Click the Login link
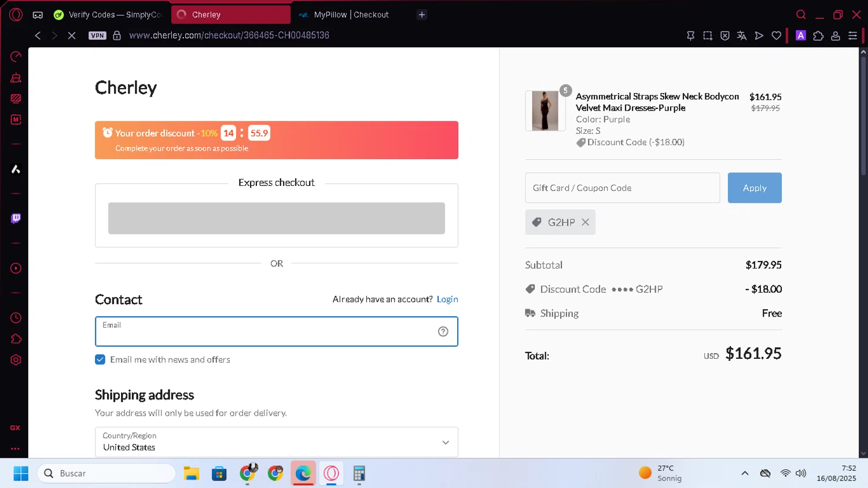This screenshot has height=488, width=868. [x=447, y=299]
